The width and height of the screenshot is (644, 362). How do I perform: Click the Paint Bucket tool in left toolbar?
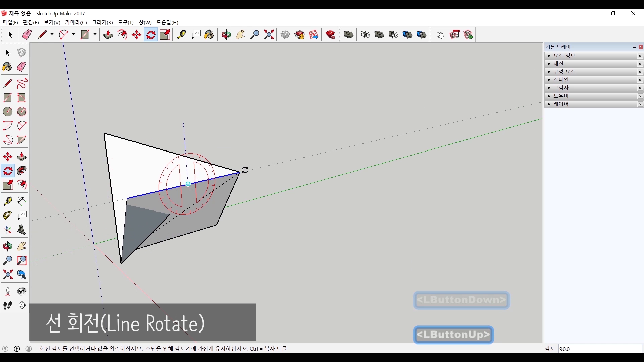coord(7,67)
